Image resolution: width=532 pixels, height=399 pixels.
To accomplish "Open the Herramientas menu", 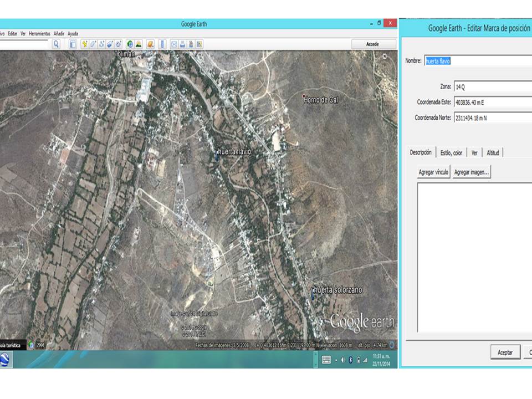I will tap(39, 34).
